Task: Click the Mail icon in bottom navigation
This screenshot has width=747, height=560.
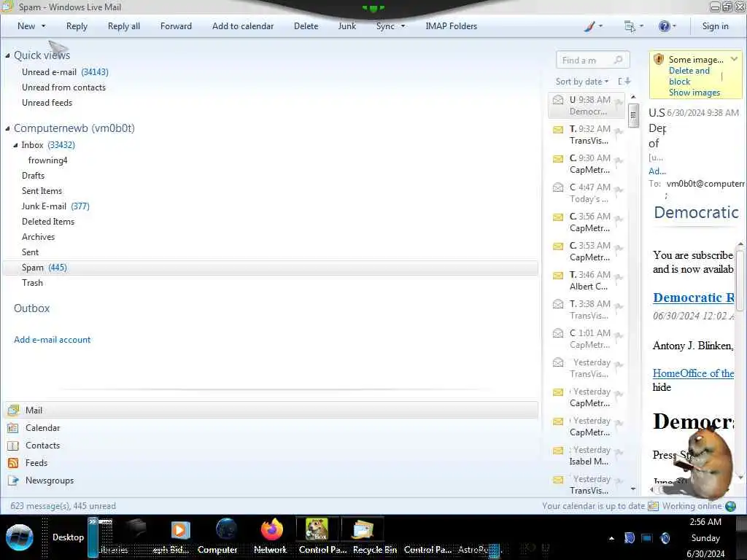Action: point(13,410)
